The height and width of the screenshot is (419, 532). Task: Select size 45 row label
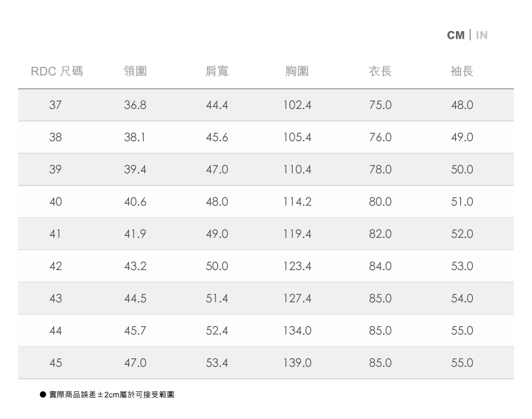(x=55, y=363)
